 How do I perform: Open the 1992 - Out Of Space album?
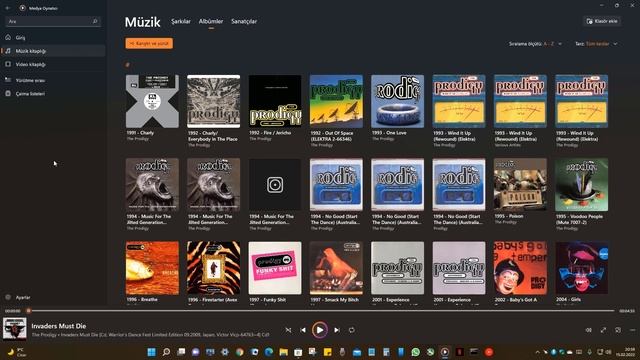click(x=336, y=102)
